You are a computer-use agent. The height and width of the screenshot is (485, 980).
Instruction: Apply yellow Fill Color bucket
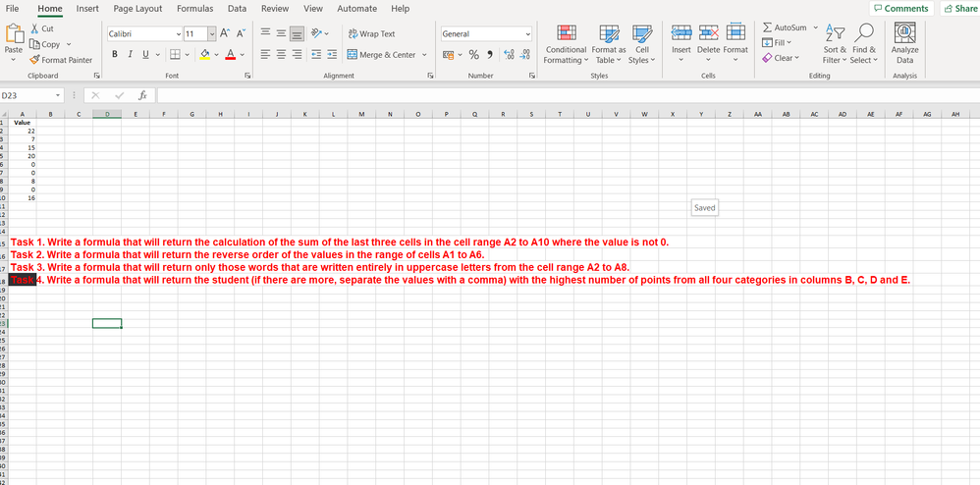pos(204,55)
